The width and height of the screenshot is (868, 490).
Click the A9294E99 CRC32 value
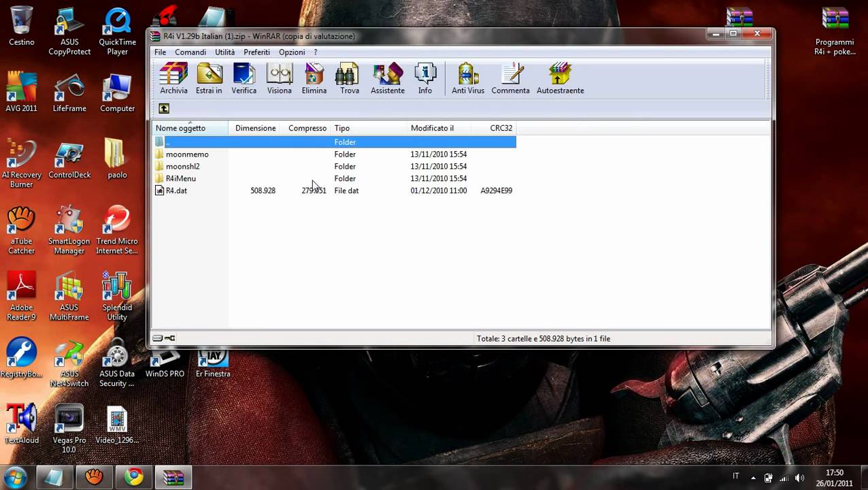click(496, 191)
